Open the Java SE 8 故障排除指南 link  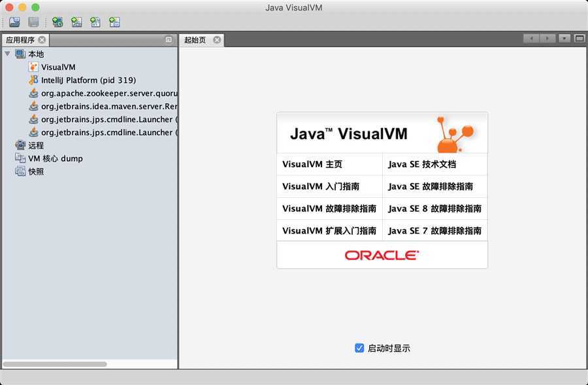pyautogui.click(x=434, y=208)
